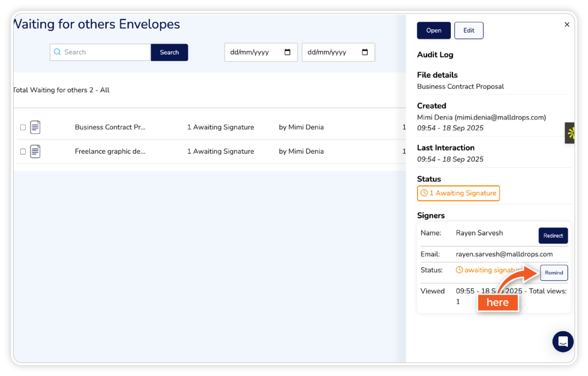Check the Business Contract Proposal checkbox
588x376 pixels.
click(23, 127)
